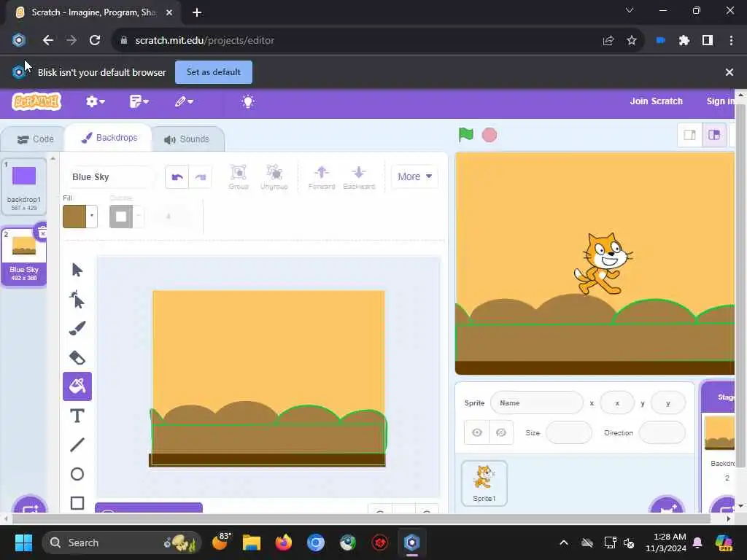Select the Scratch browser tab

click(93, 12)
